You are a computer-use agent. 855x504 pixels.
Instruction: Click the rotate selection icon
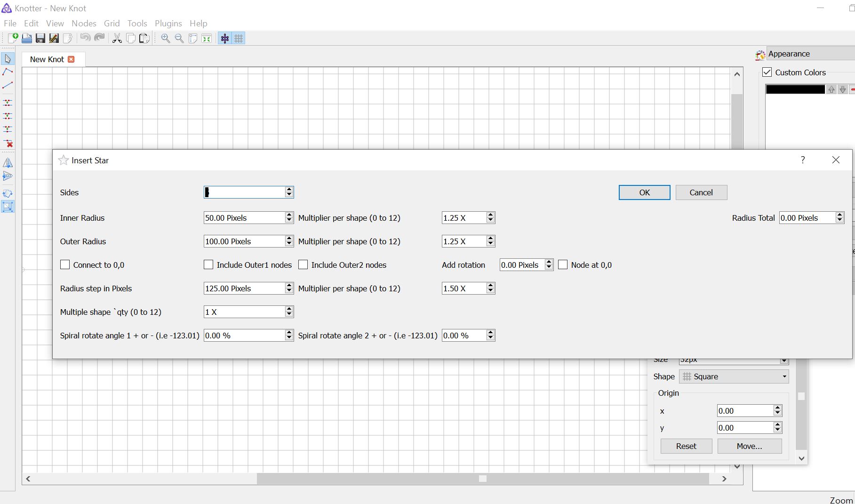(x=8, y=193)
